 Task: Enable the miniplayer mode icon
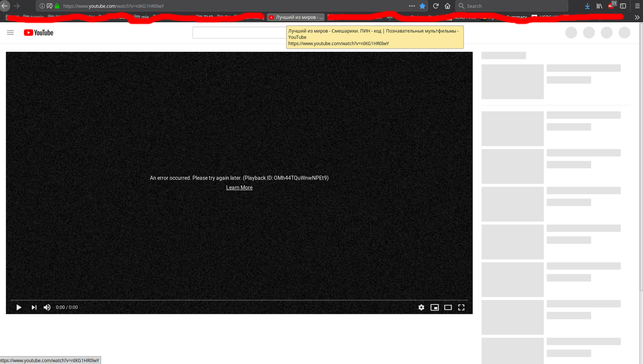coord(434,307)
